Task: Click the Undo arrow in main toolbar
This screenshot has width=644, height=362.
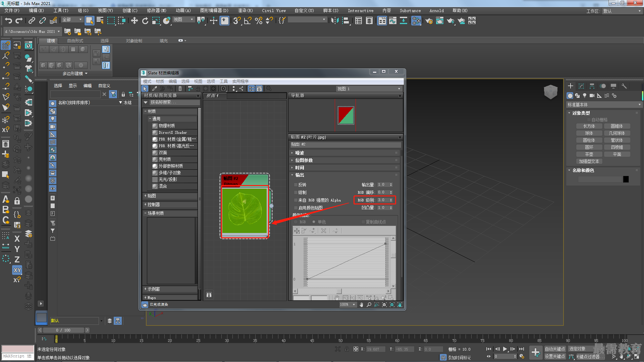Action: click(x=8, y=21)
